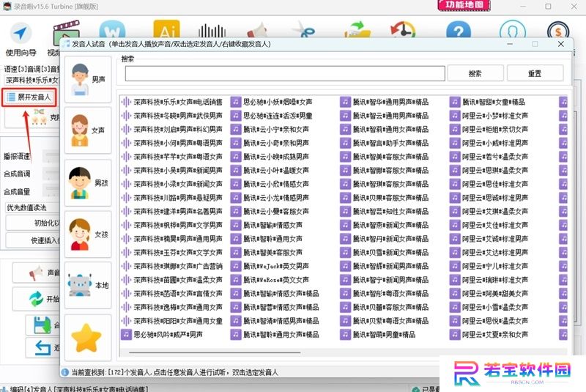Image resolution: width=586 pixels, height=392 pixels.
Task: Click music note icon beside 阿里云•阿美•甜美女声
Action: coord(454,293)
